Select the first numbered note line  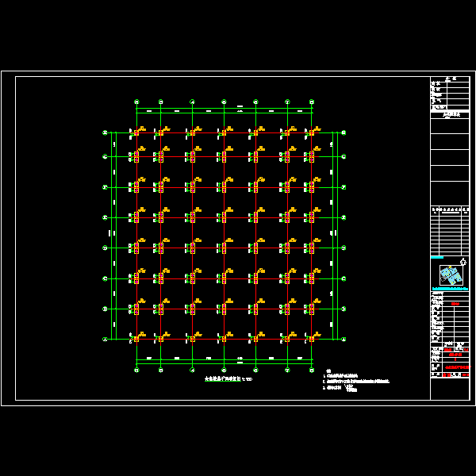coord(340,376)
